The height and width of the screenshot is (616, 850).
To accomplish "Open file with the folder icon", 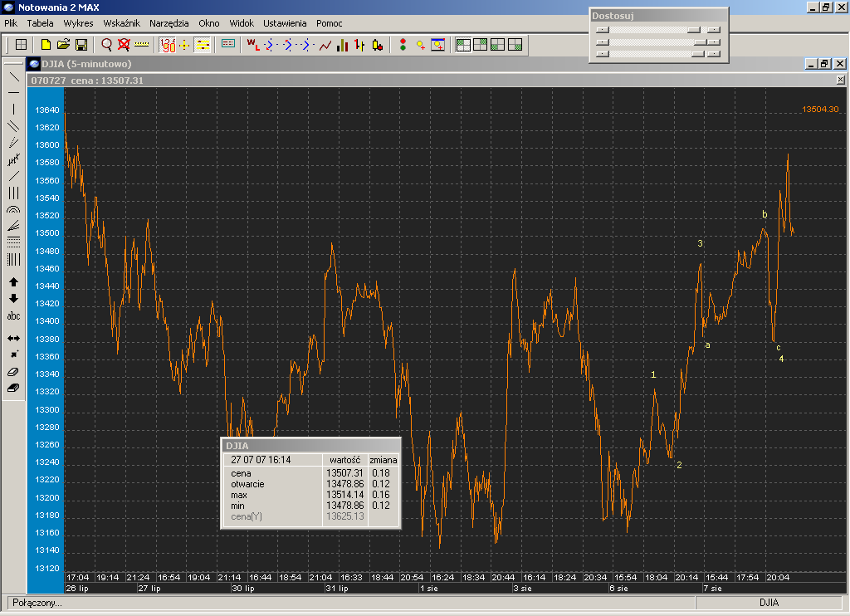I will (63, 45).
